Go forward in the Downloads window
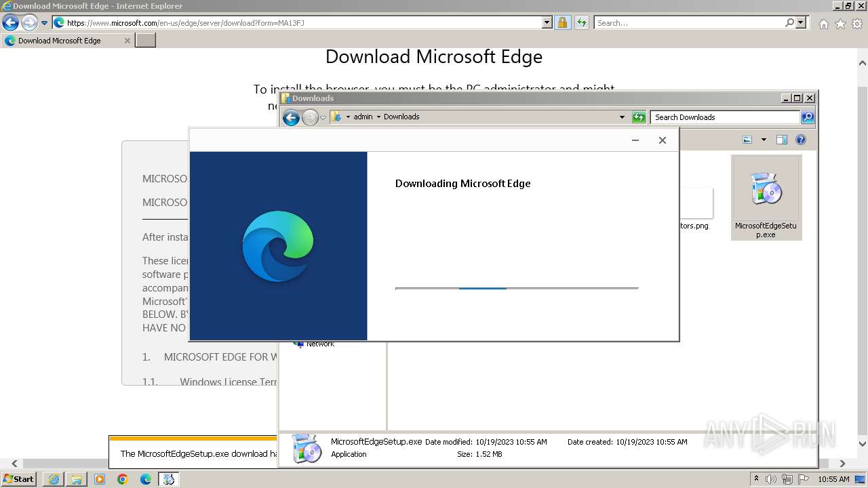The height and width of the screenshot is (488, 868). pyautogui.click(x=310, y=118)
